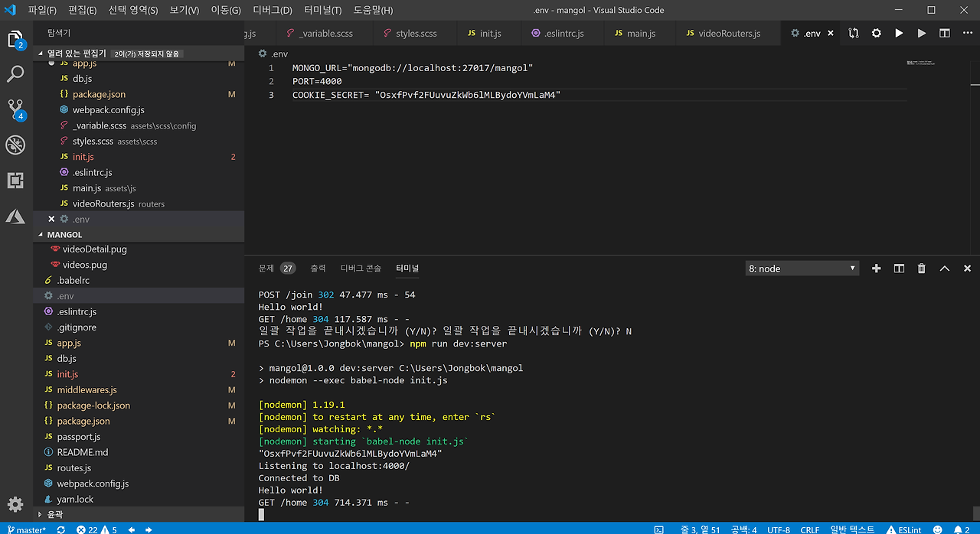The width and height of the screenshot is (980, 534).
Task: Kill terminal using the trash icon
Action: tap(922, 269)
